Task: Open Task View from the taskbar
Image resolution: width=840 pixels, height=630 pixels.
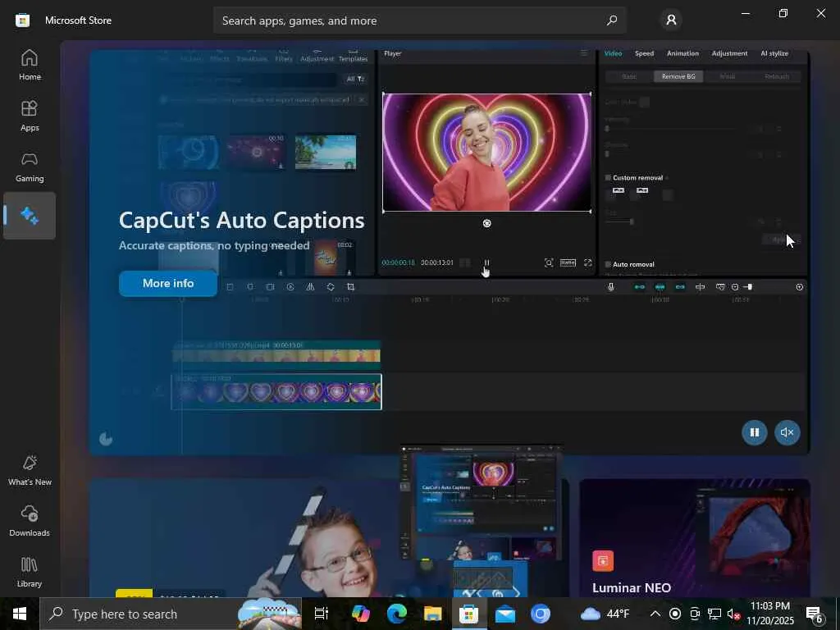Action: point(321,614)
